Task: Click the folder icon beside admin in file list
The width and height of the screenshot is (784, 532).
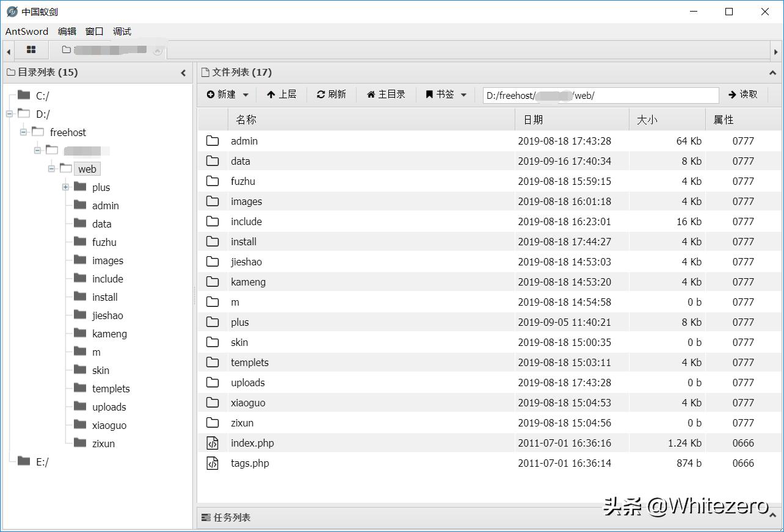Action: point(212,140)
